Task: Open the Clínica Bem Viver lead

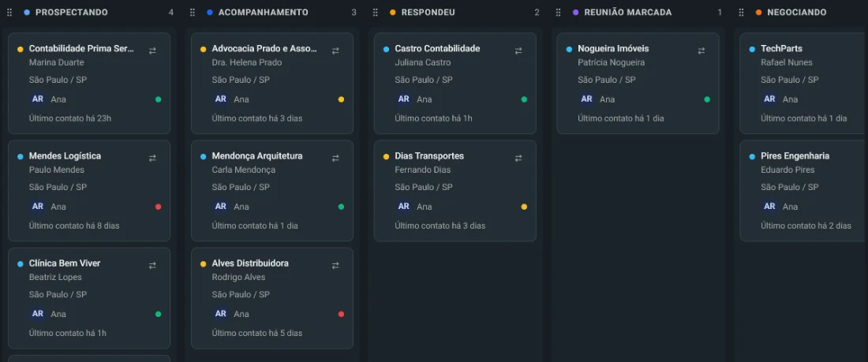Action: [65, 263]
